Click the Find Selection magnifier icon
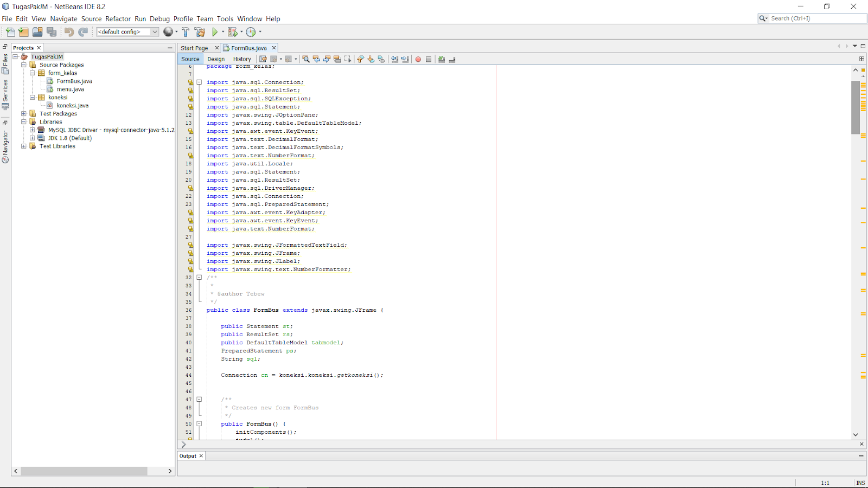The width and height of the screenshot is (868, 488). point(306,59)
